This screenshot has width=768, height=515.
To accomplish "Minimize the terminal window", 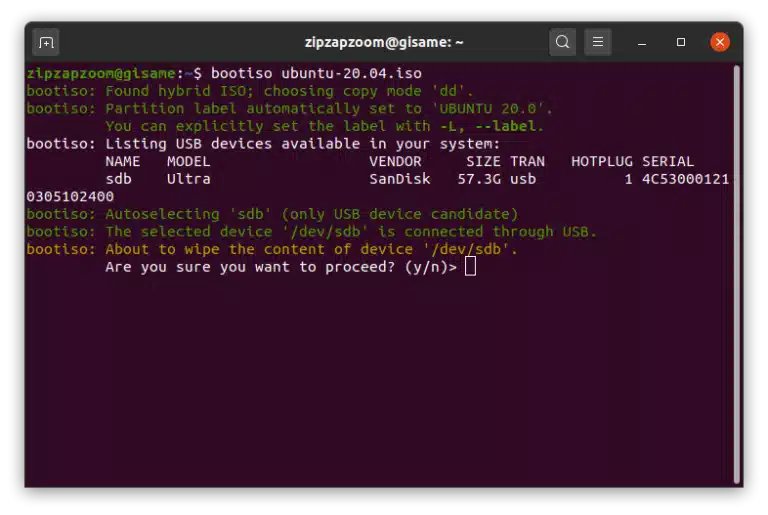I will pos(642,43).
